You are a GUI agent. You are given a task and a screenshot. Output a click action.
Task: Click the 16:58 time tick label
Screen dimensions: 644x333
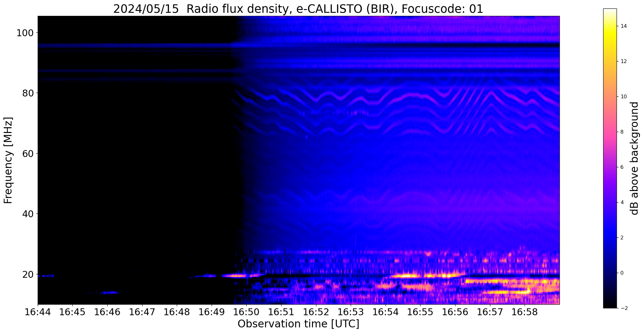(525, 312)
